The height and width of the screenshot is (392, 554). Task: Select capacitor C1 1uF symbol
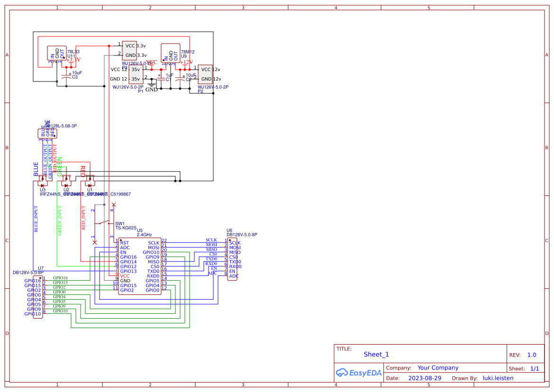[161, 79]
